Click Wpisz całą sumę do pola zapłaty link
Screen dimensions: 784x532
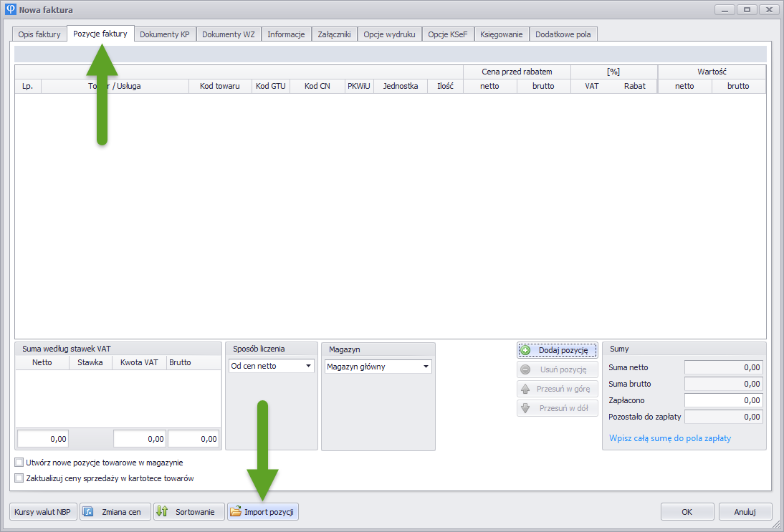click(x=669, y=438)
